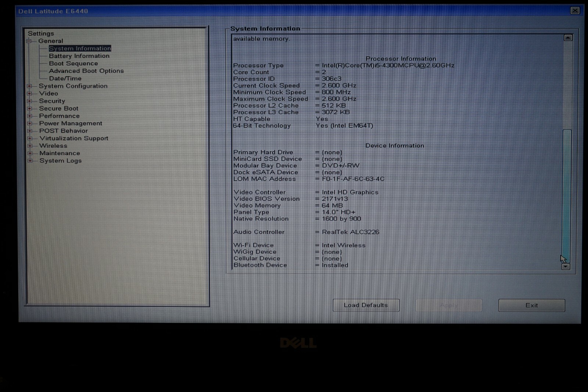Screen dimensions: 588x392
Task: Click the Processor Type value text
Action: pos(388,65)
